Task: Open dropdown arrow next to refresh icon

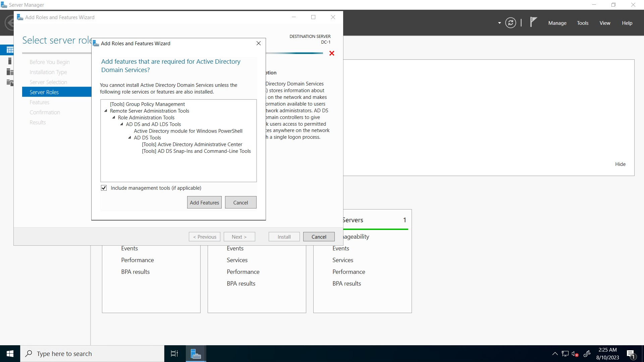Action: tap(499, 23)
